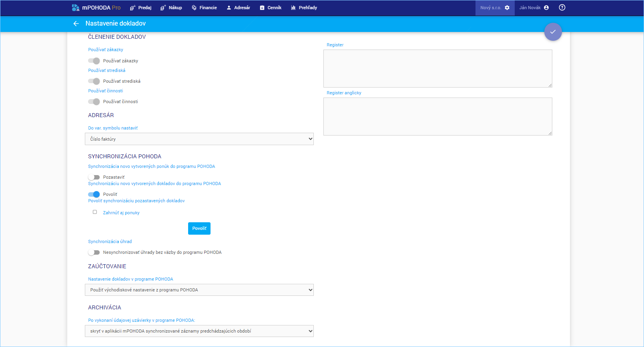
Task: Click the Synchronizácia úhrad label
Action: tap(110, 241)
